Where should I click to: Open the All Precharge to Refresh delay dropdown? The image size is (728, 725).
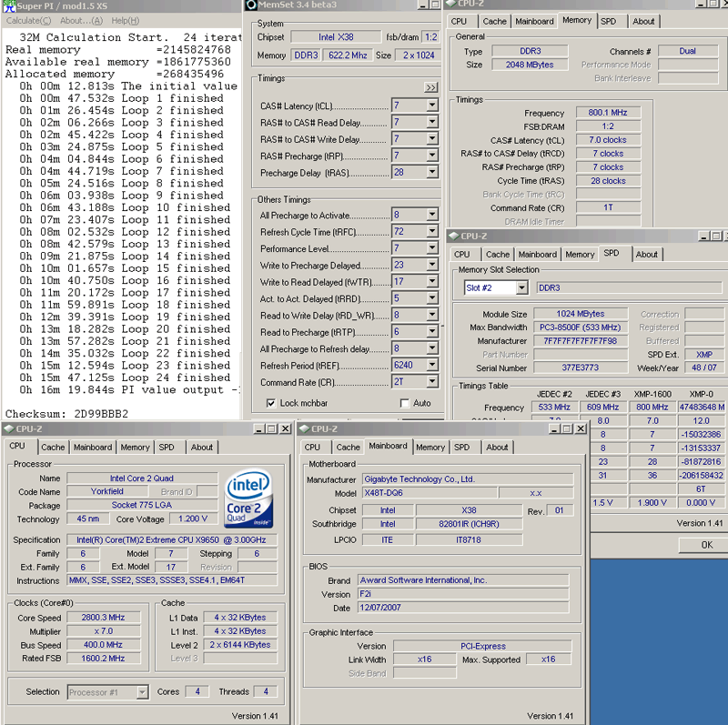pos(432,348)
